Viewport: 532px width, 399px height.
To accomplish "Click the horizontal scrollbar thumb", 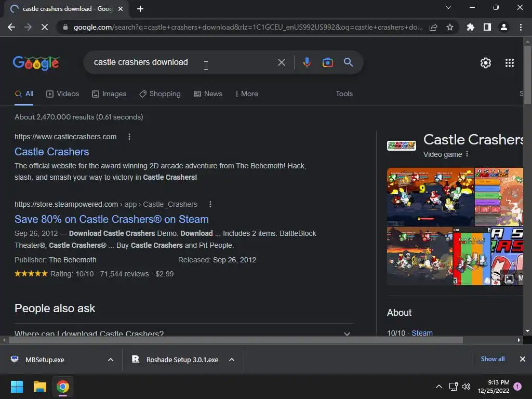I will click(x=235, y=340).
